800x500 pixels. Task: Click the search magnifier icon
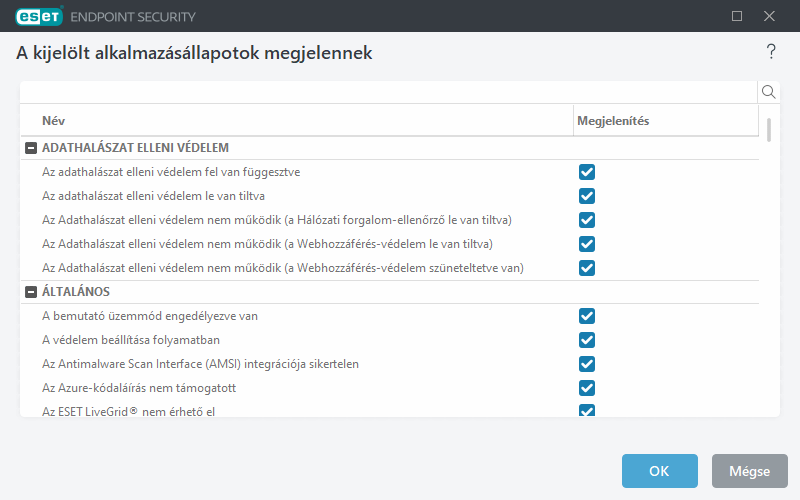click(x=769, y=92)
